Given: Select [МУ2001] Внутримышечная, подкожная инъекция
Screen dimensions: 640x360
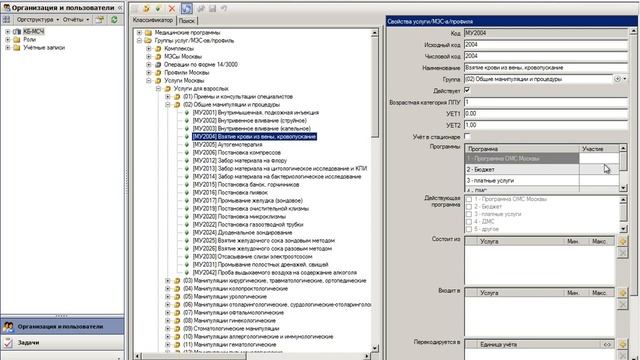Looking at the screenshot, I should click(256, 112).
